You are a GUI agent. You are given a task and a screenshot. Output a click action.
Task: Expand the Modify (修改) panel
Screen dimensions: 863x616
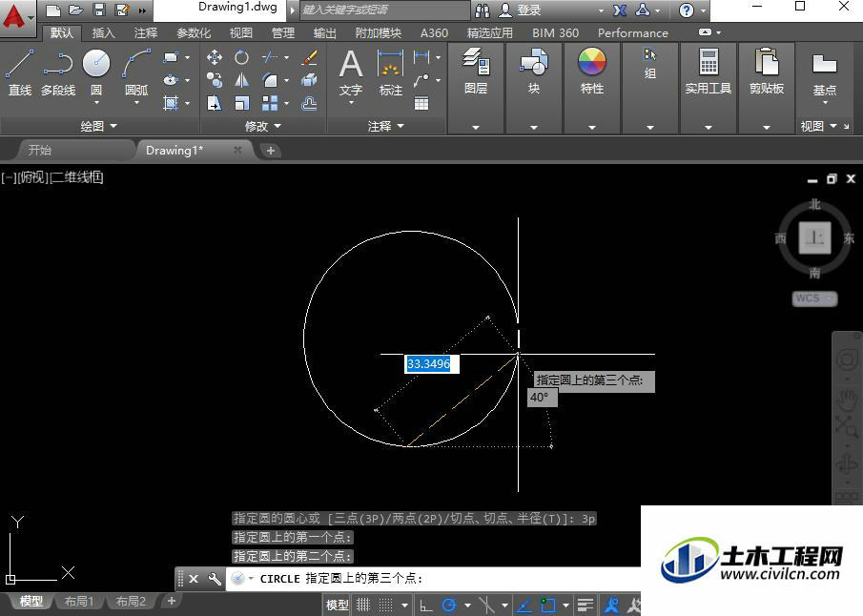263,126
